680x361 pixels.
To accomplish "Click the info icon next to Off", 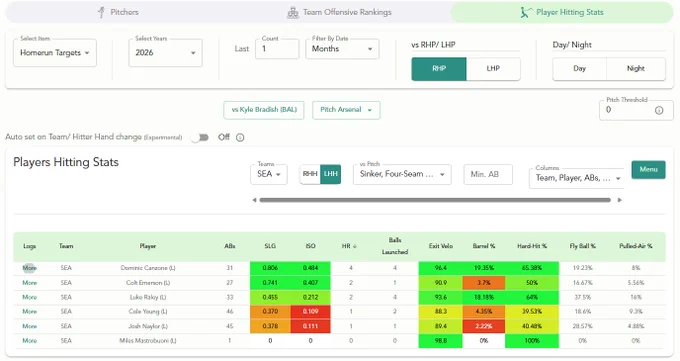I will (x=240, y=138).
